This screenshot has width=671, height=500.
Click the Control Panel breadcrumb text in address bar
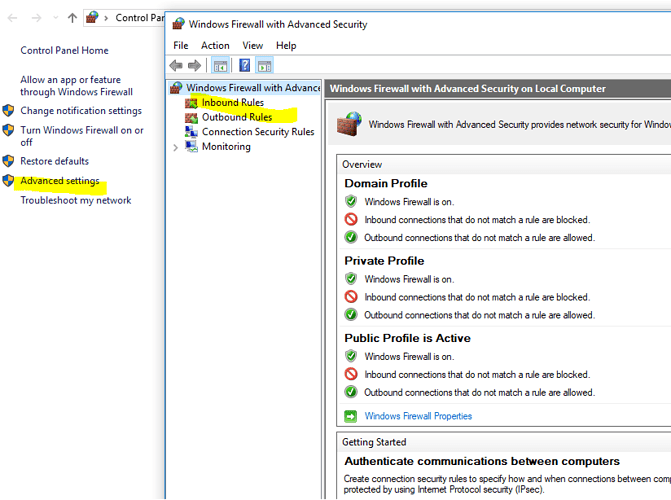click(x=140, y=18)
